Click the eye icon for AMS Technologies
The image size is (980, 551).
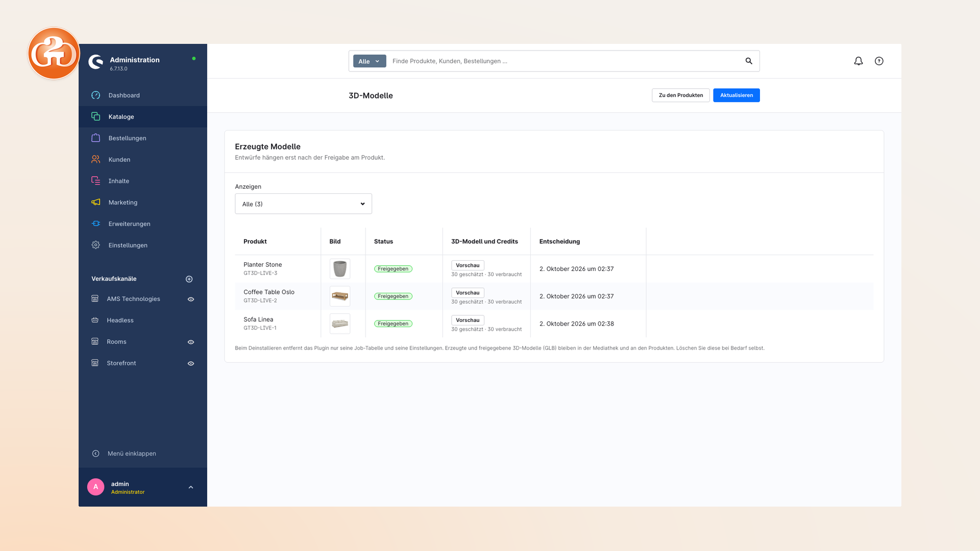[191, 299]
